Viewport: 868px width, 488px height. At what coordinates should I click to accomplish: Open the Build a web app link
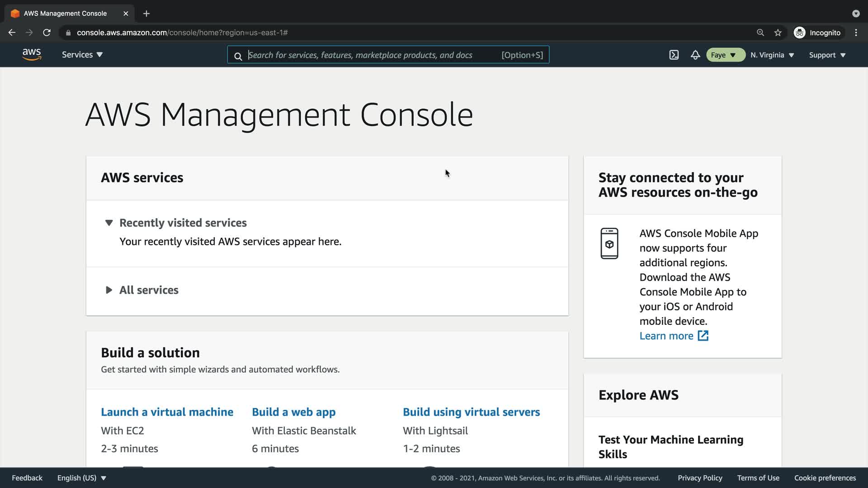[293, 412]
